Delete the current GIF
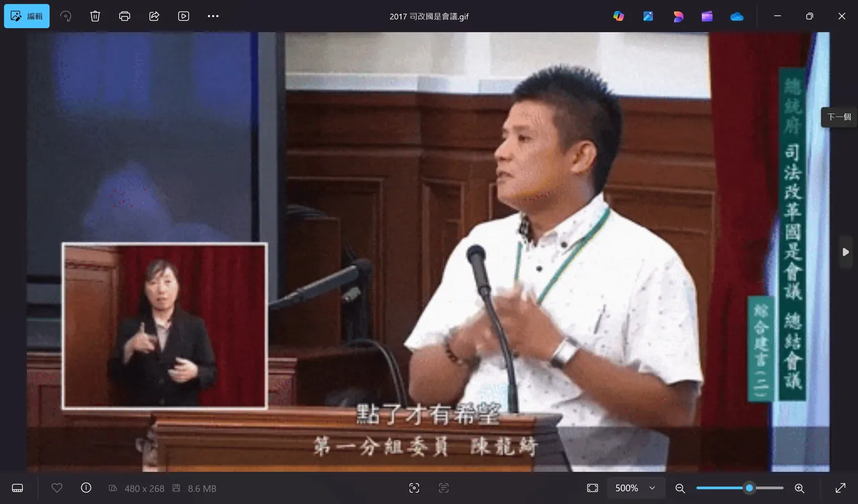 coord(95,15)
